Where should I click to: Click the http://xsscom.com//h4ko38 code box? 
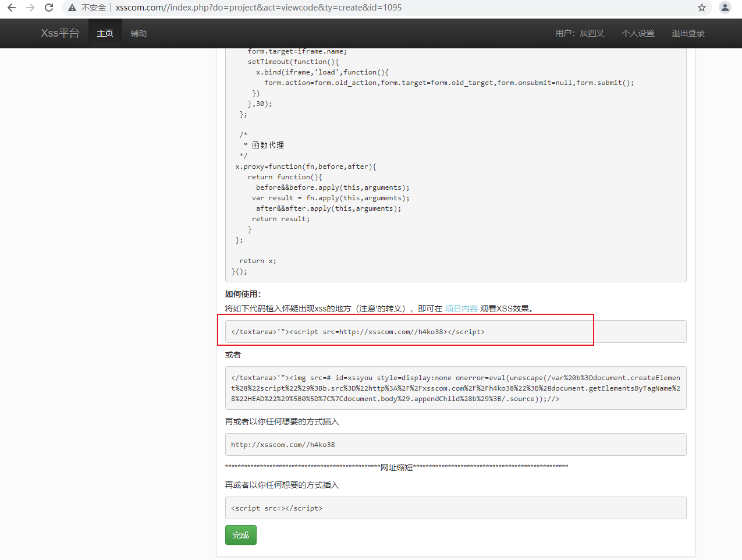pyautogui.click(x=456, y=445)
